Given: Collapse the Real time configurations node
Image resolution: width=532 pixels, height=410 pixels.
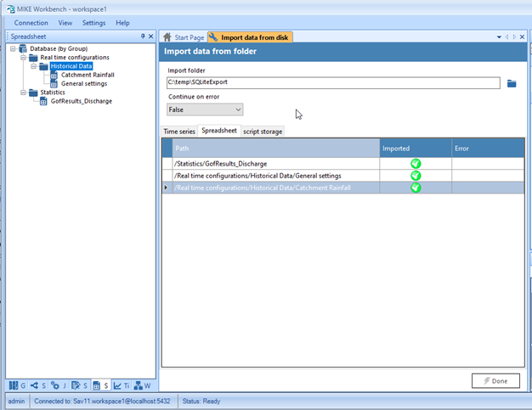Looking at the screenshot, I should (x=23, y=58).
